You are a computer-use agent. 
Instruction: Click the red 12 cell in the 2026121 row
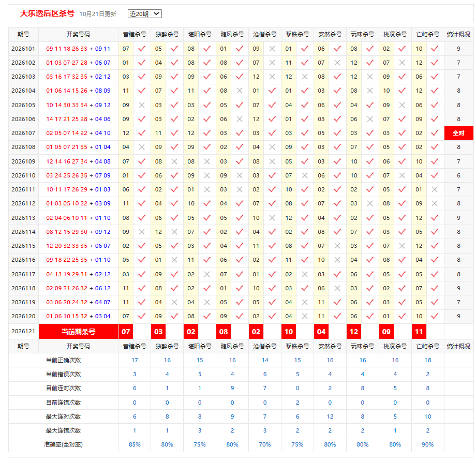(x=354, y=332)
